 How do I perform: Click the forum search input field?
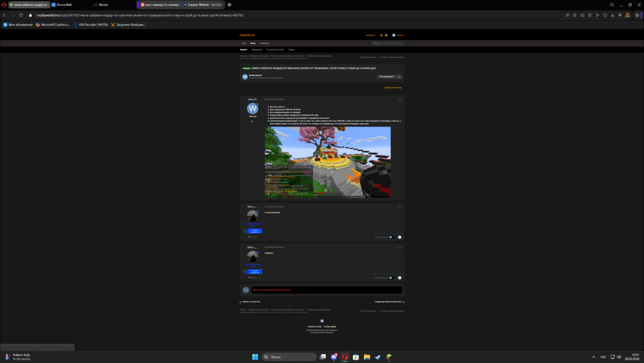click(x=388, y=43)
